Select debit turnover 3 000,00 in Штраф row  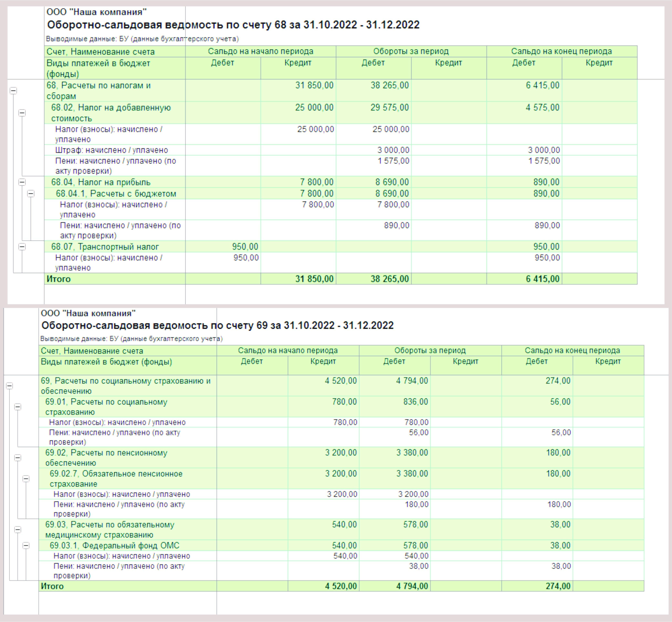[393, 150]
